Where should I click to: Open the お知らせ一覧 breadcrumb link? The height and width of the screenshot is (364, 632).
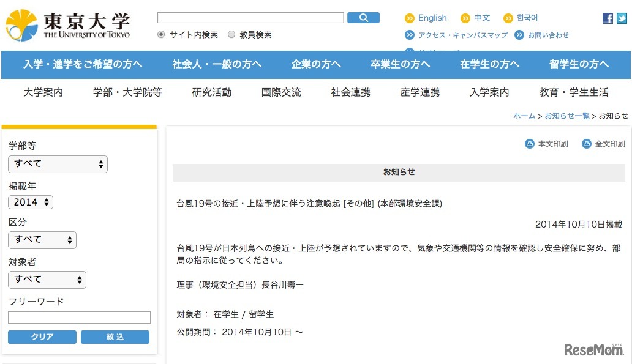568,116
